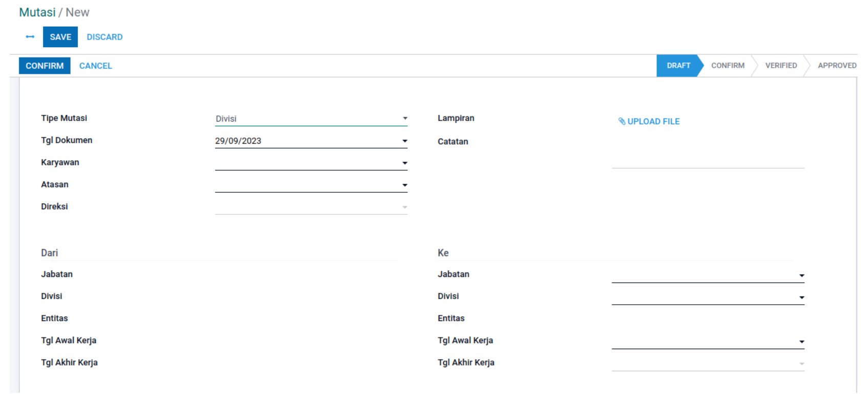Open the Tipe Mutasi dropdown

click(405, 118)
